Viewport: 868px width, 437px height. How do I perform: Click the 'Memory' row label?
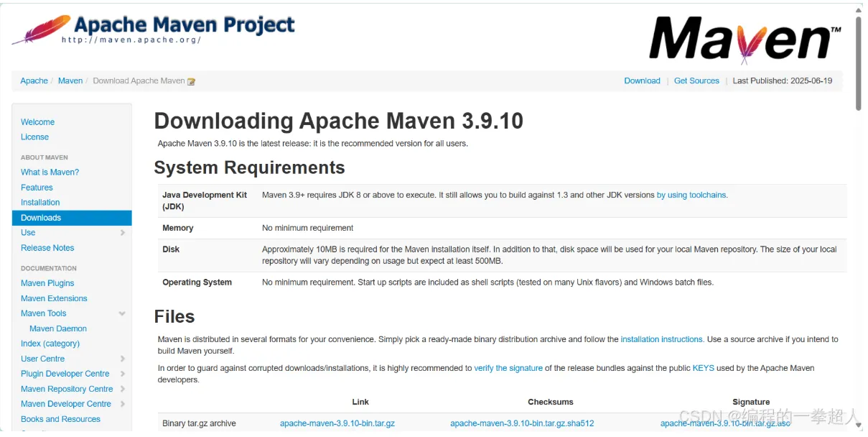coord(178,228)
